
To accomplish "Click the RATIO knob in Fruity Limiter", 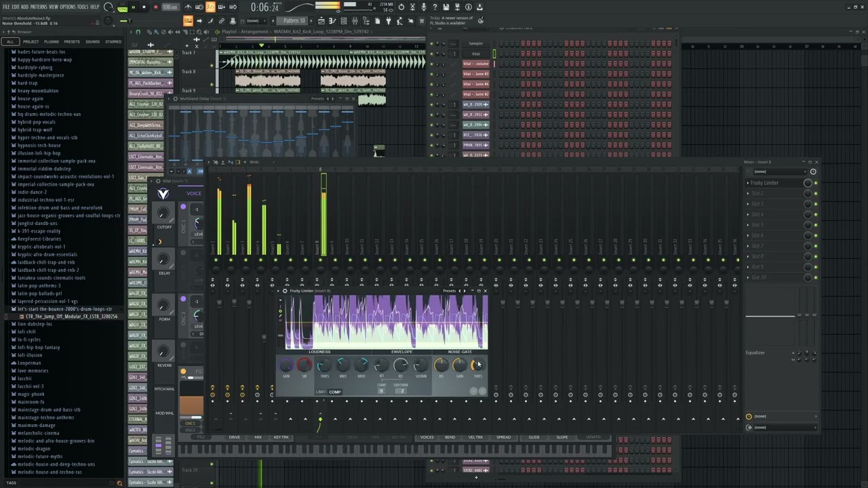I will [x=361, y=365].
